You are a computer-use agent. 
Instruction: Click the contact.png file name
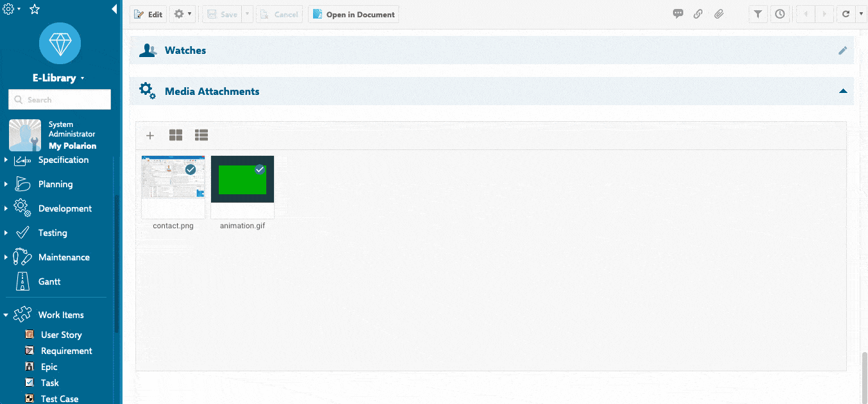173,226
